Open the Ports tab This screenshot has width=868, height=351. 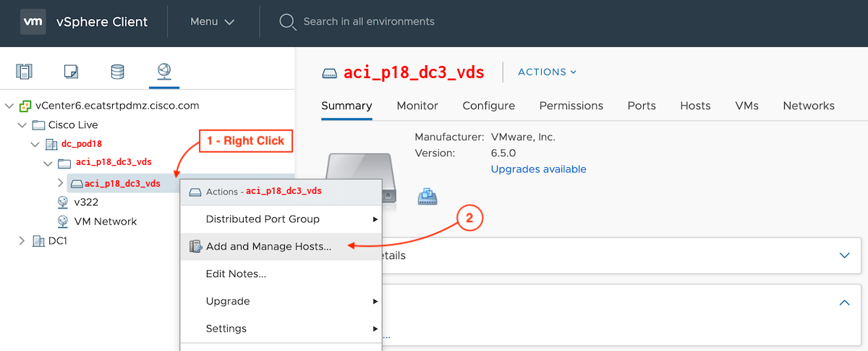(642, 106)
